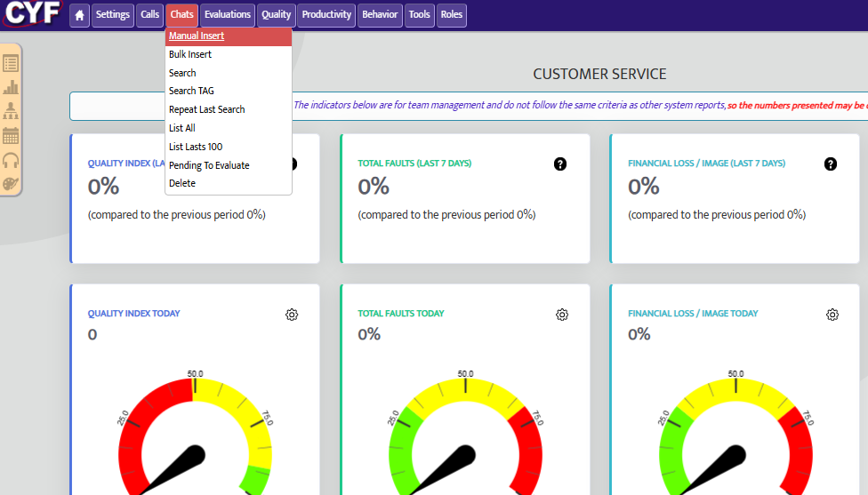This screenshot has width=868, height=495.
Task: Choose Search TAG menu entry
Action: click(x=229, y=91)
